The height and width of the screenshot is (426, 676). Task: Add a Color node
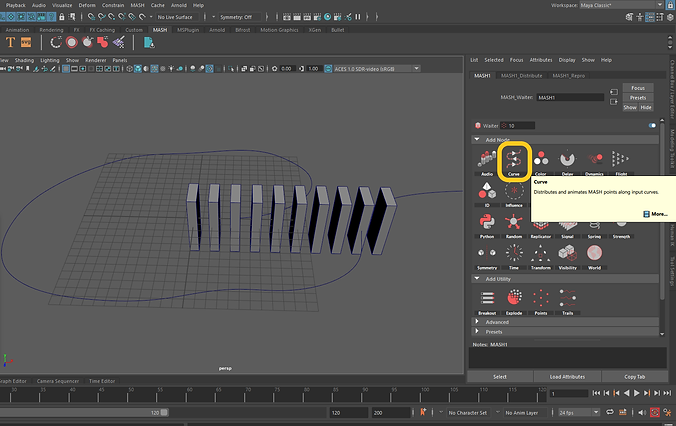[x=541, y=162]
